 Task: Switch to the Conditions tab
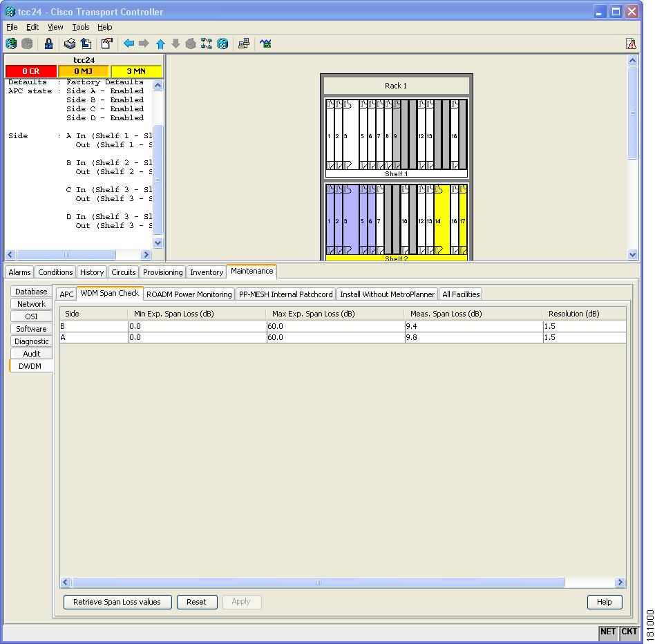coord(55,272)
